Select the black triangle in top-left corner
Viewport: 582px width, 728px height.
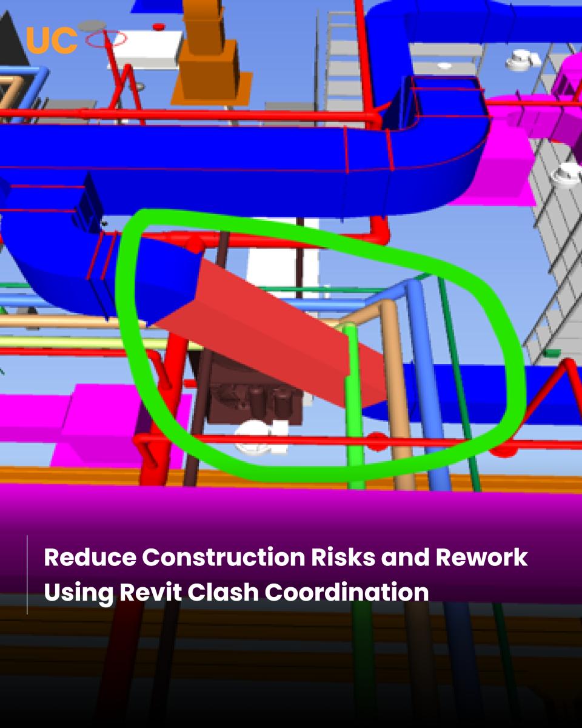click(x=13, y=38)
